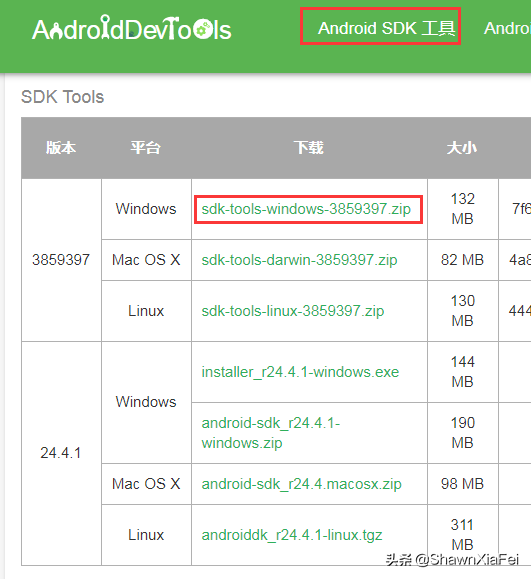531x579 pixels.
Task: Download androiddk_r24.4.1-linux.tgz
Action: click(x=292, y=535)
